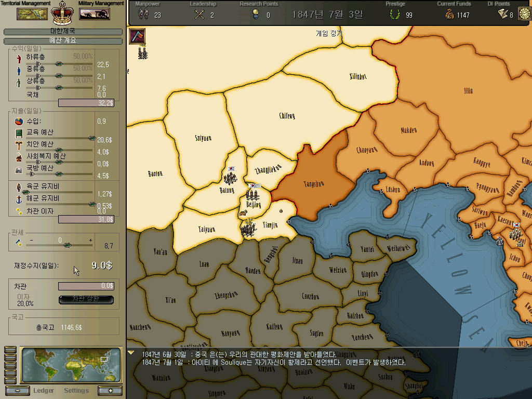Open the Territorial Management map icon
The height and width of the screenshot is (399, 532).
(32, 14)
